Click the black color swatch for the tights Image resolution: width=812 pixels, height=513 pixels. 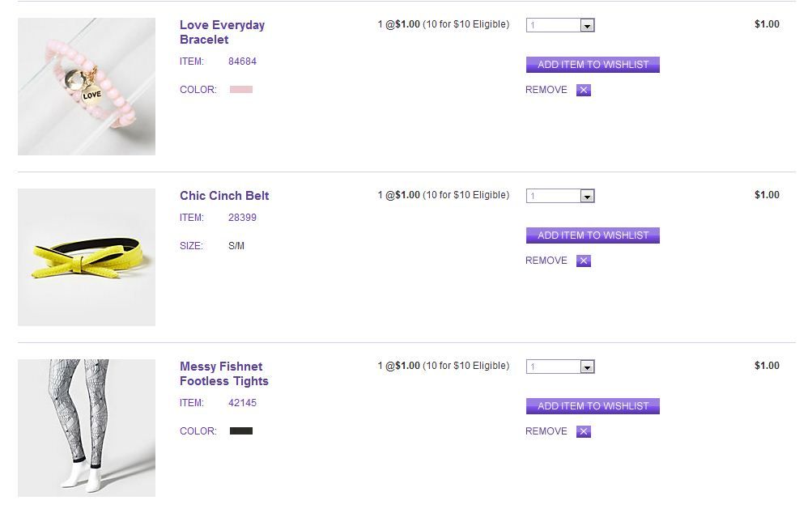[241, 431]
